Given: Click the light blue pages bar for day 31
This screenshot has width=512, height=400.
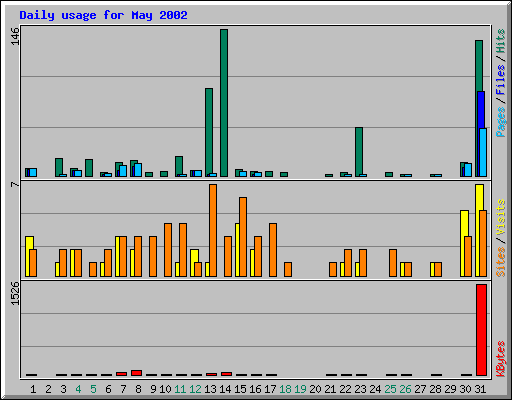Looking at the screenshot, I should (483, 153).
